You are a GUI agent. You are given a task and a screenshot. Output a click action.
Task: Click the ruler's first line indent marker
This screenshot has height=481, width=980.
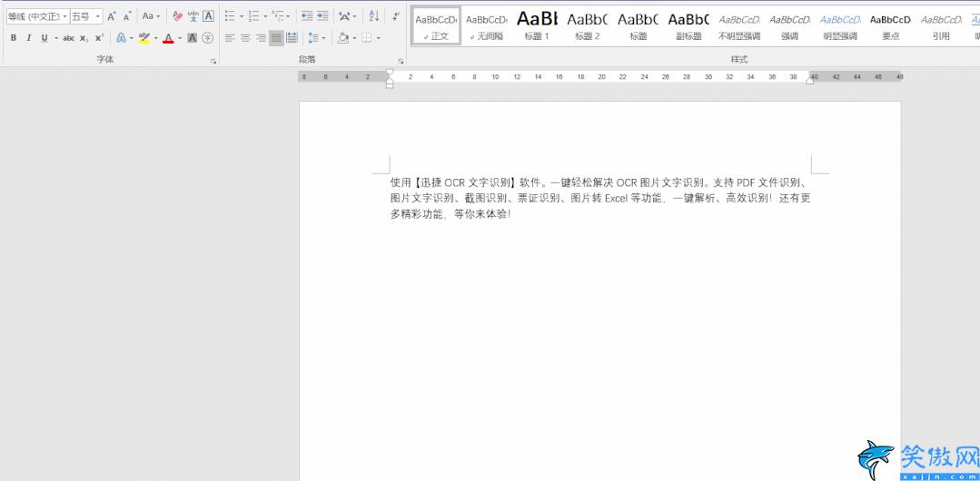[x=390, y=73]
